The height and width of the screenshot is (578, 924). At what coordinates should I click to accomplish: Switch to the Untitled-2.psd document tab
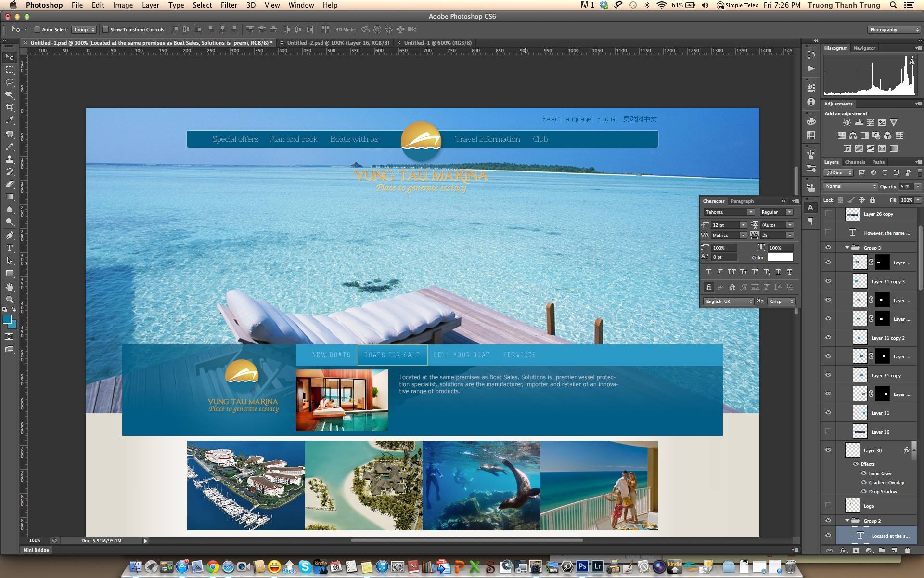338,43
